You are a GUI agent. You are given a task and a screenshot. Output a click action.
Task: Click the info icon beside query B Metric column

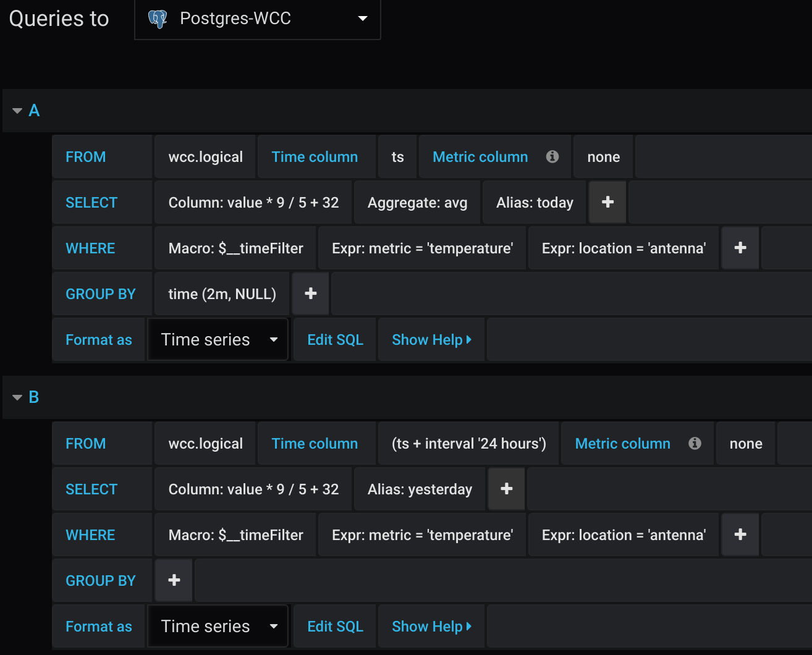(695, 443)
